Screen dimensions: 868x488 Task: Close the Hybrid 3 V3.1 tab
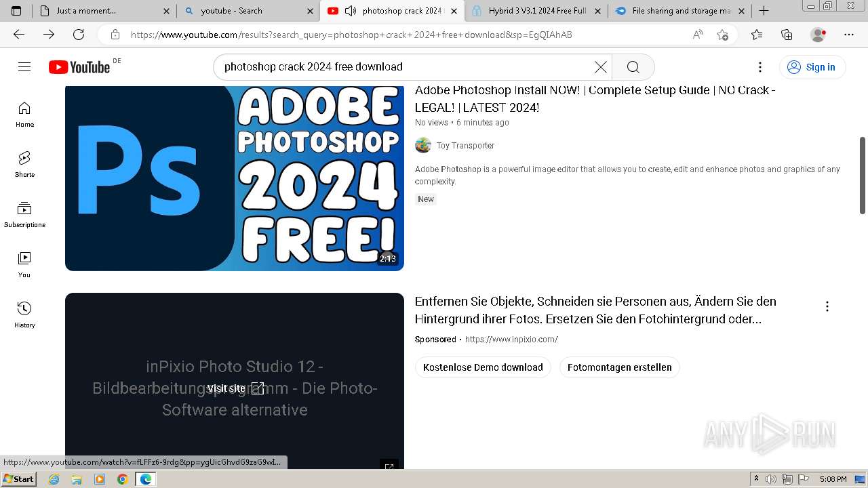597,11
